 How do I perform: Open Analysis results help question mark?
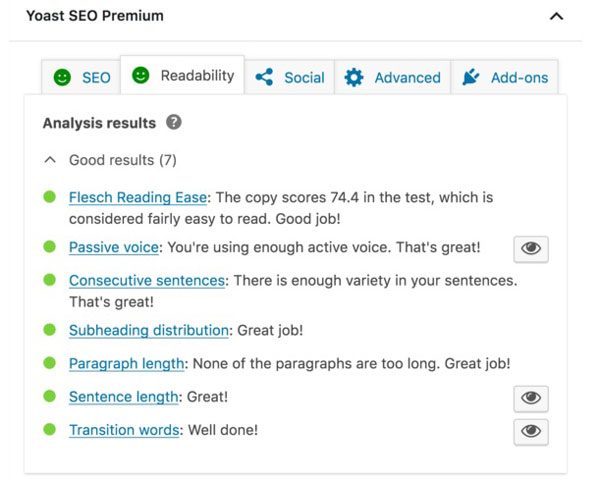click(174, 123)
